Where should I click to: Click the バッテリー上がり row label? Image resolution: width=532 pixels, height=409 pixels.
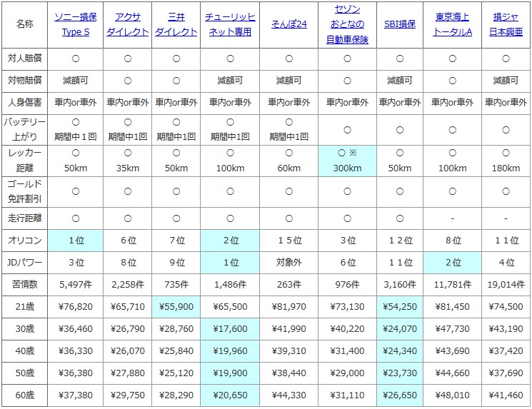point(24,129)
